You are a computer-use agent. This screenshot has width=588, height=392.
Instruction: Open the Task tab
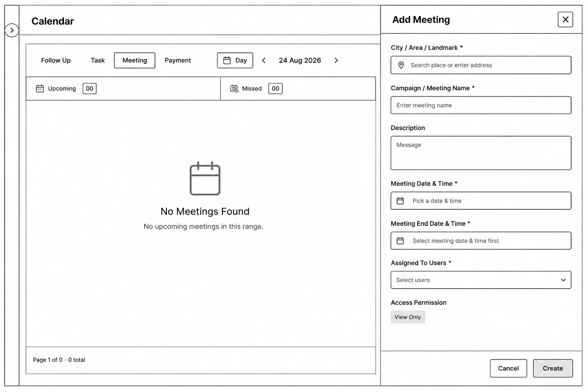click(x=98, y=60)
